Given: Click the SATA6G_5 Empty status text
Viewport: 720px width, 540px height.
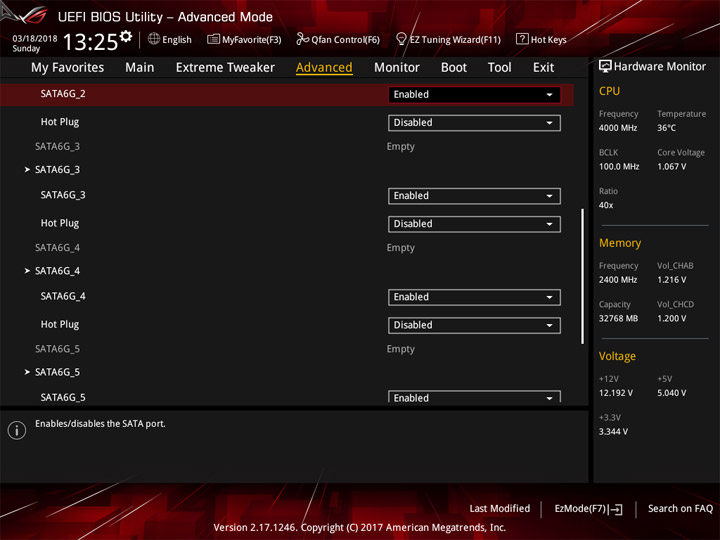Looking at the screenshot, I should click(x=400, y=349).
